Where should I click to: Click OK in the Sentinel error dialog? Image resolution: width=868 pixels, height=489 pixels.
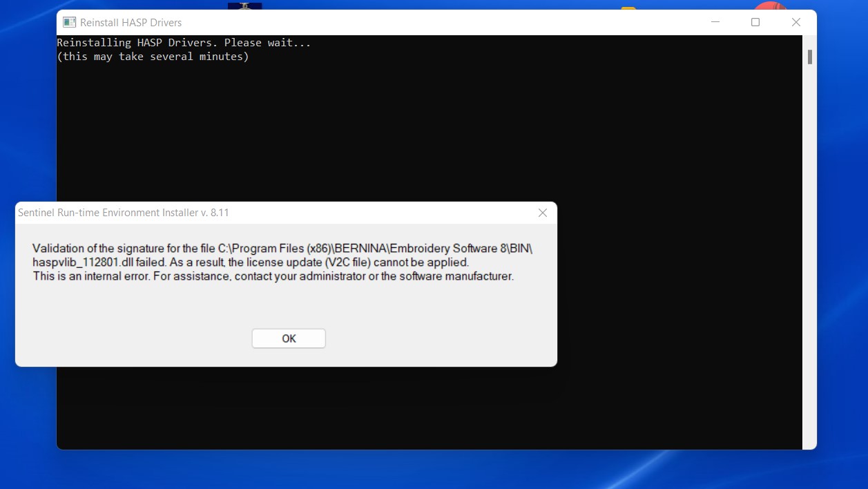point(289,338)
